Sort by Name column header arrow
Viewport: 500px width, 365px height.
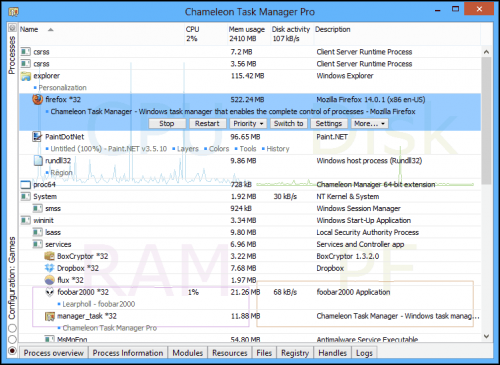tap(51, 30)
